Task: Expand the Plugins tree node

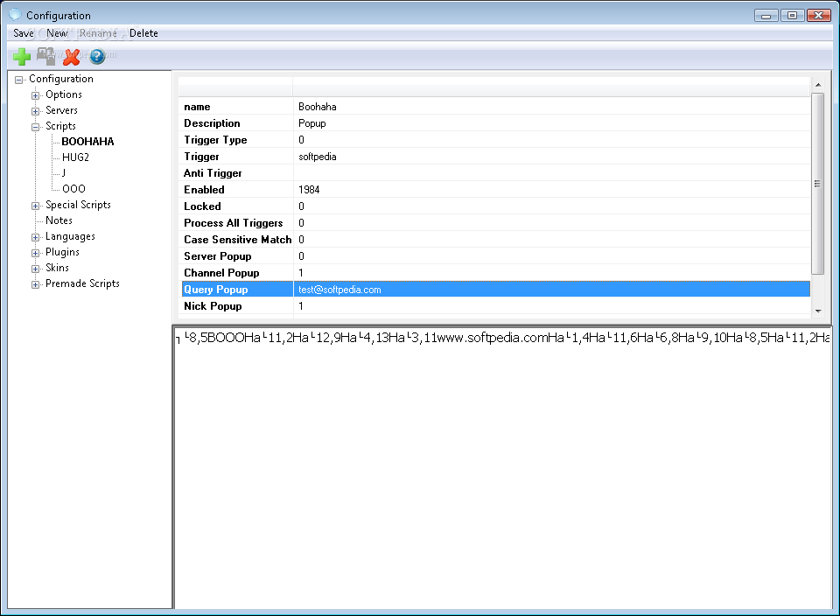Action: pyautogui.click(x=35, y=253)
